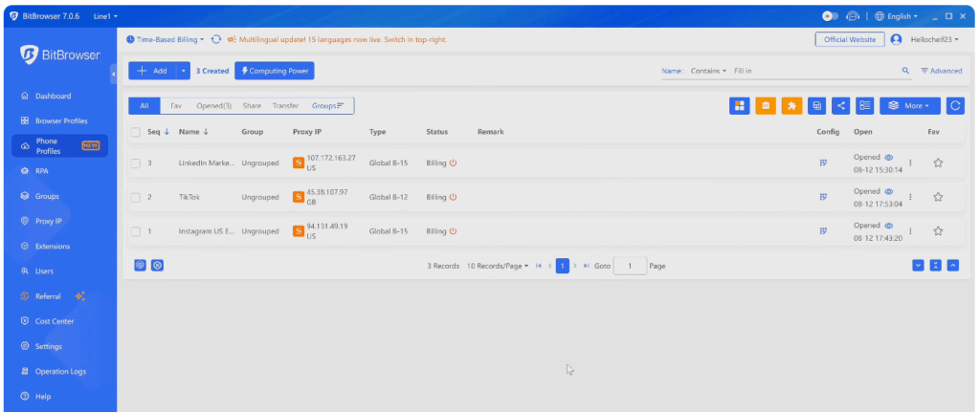Tick the select-all header checkbox
The width and height of the screenshot is (980, 412).
pos(136,132)
